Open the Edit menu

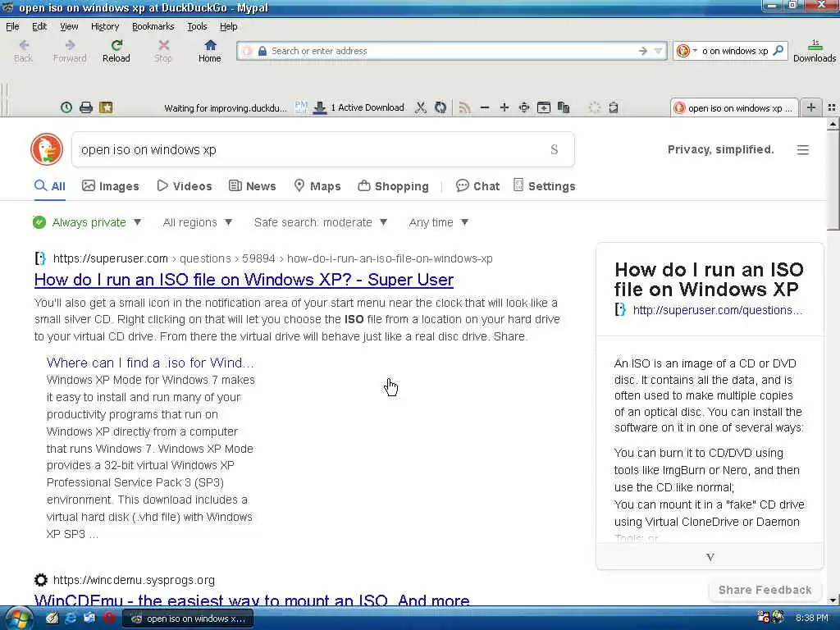(x=39, y=26)
